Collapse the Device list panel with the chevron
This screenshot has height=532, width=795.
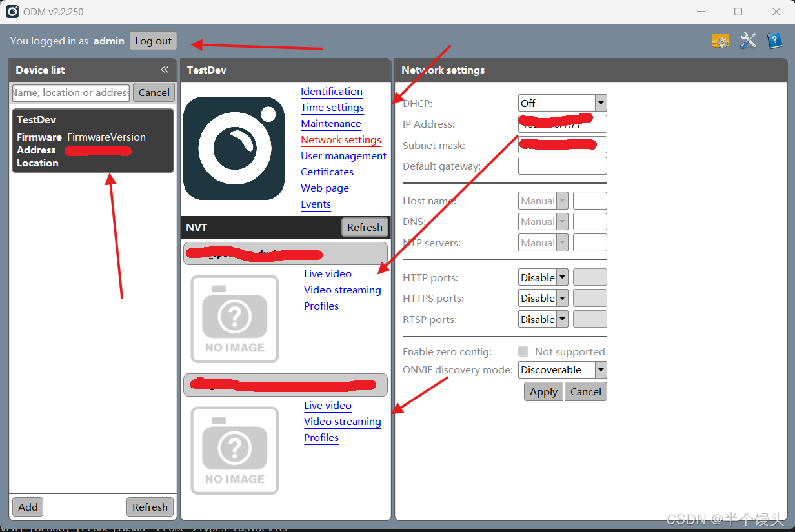click(x=165, y=70)
